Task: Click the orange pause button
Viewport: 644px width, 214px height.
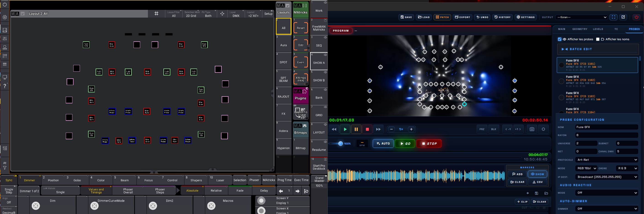Action: [356, 129]
